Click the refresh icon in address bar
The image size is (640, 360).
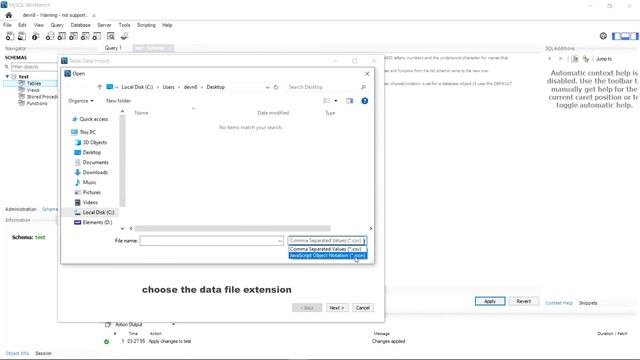tap(276, 87)
